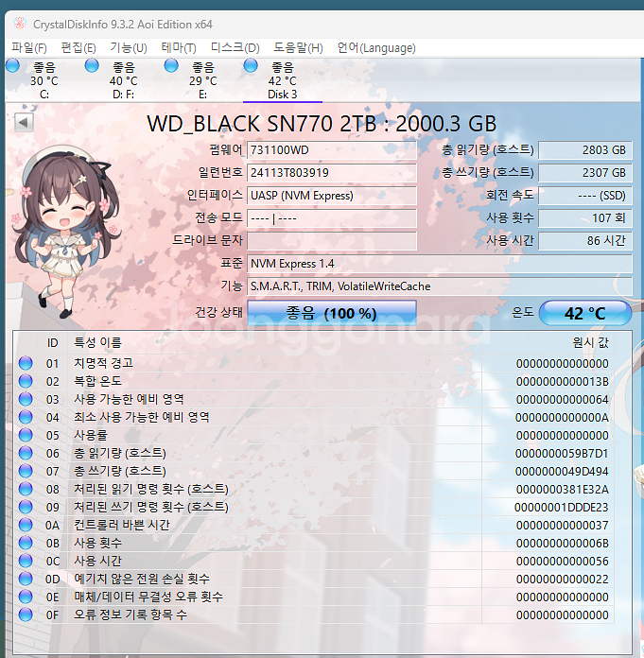This screenshot has height=658, width=644.
Task: Select raw value 0000000000037
Action: pos(562,525)
